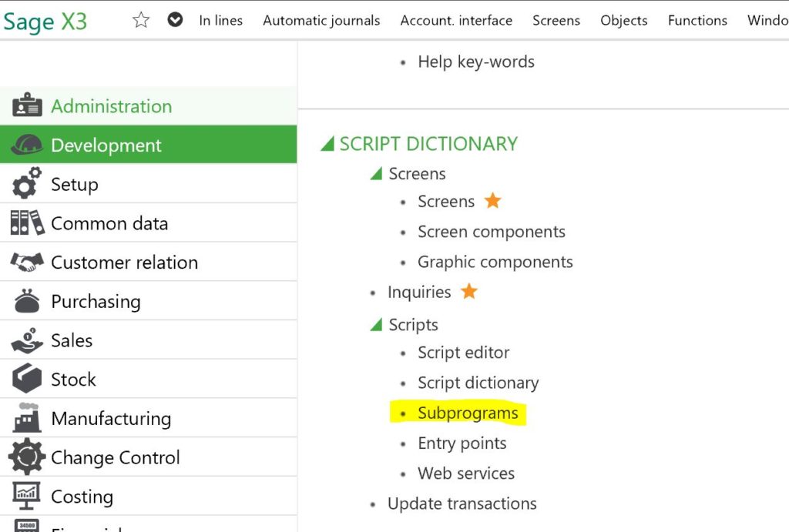Open the Script editor link
789x532 pixels.
pyautogui.click(x=463, y=353)
